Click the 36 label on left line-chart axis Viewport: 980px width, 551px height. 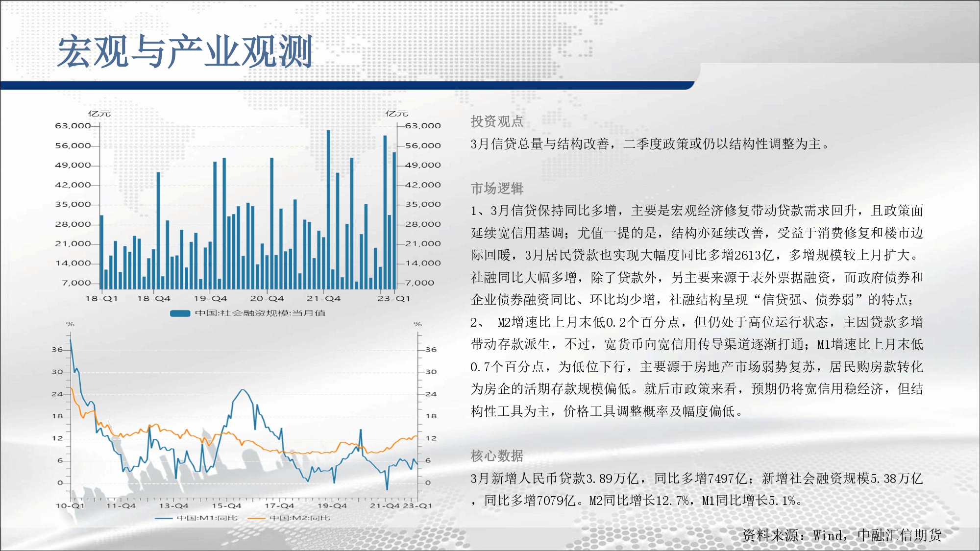click(57, 350)
